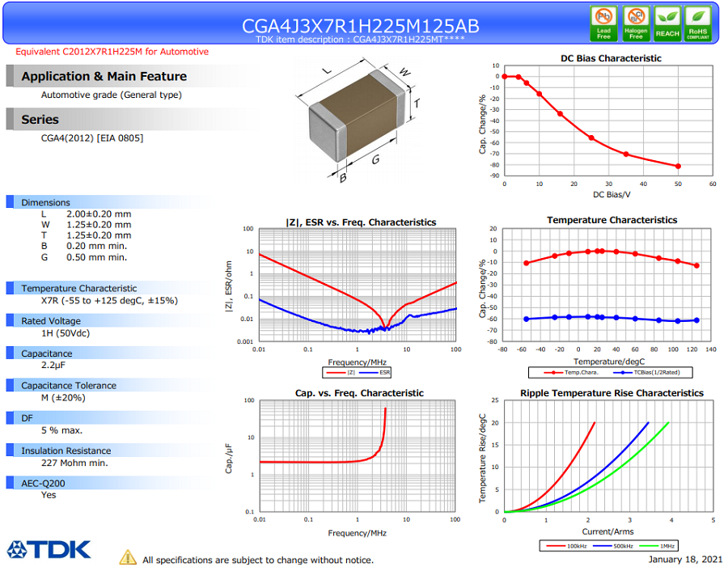Click the RoHS Compliant badge
Image resolution: width=728 pixels, height=567 pixels.
698,23
